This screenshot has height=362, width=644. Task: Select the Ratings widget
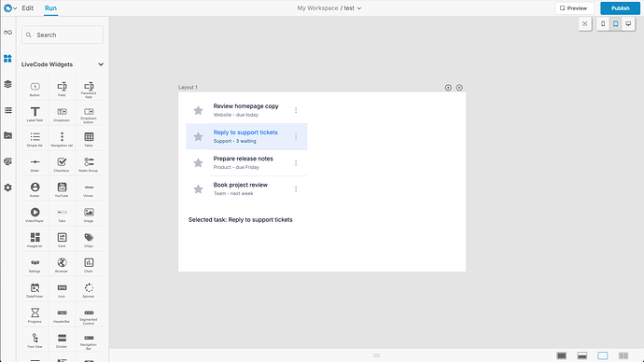click(35, 265)
